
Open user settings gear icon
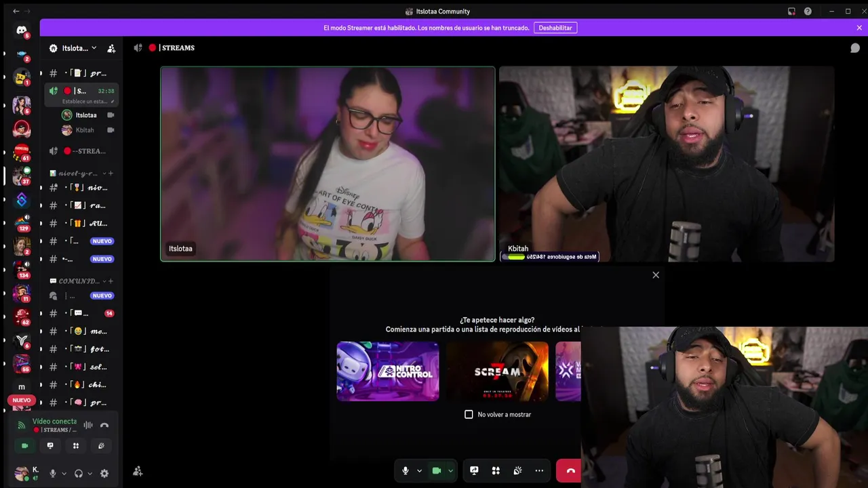click(104, 474)
